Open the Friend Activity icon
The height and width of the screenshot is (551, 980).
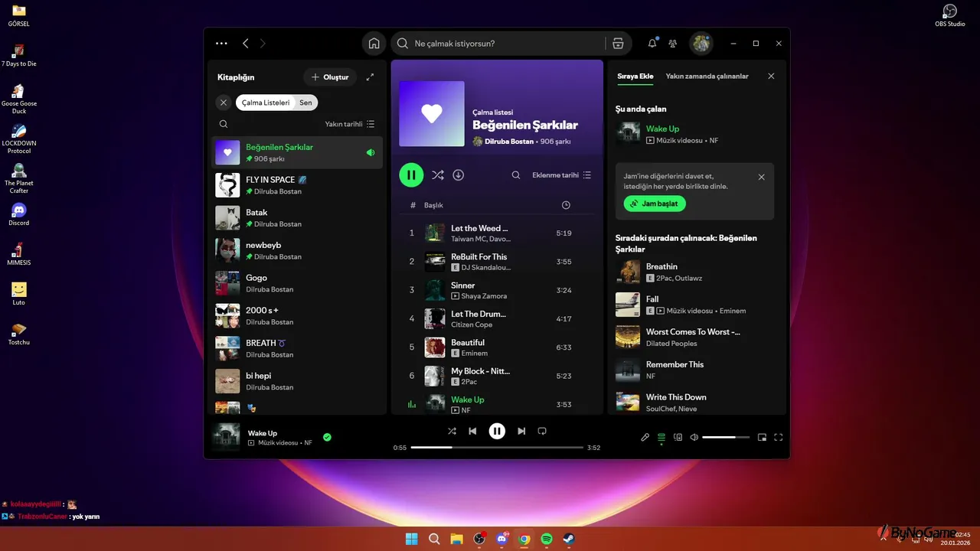673,44
